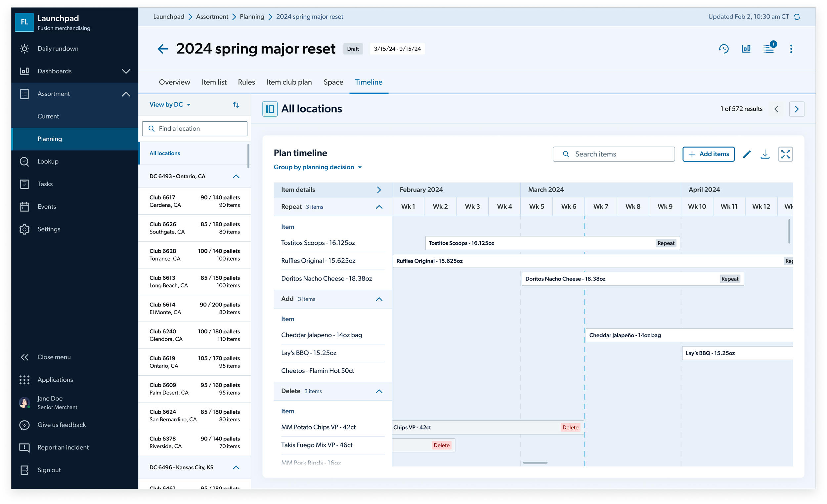827x504 pixels.
Task: Click the refresh icon beside Updated timestamp
Action: pyautogui.click(x=797, y=17)
